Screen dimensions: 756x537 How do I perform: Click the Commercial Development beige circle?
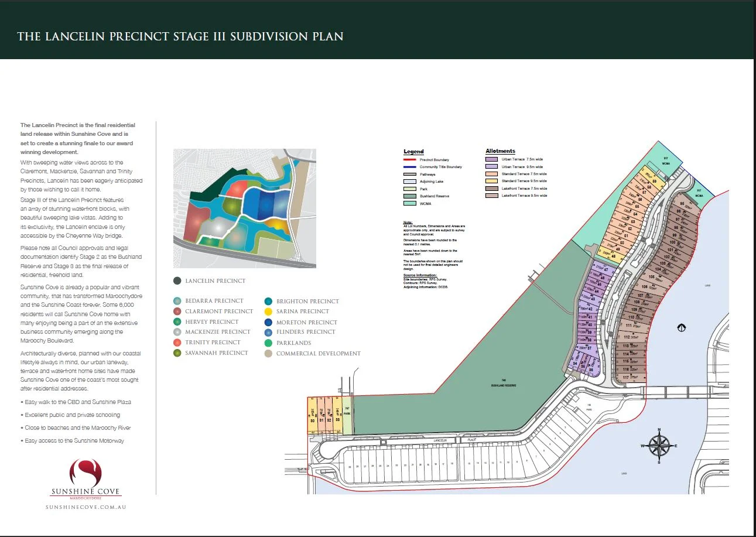tap(268, 354)
